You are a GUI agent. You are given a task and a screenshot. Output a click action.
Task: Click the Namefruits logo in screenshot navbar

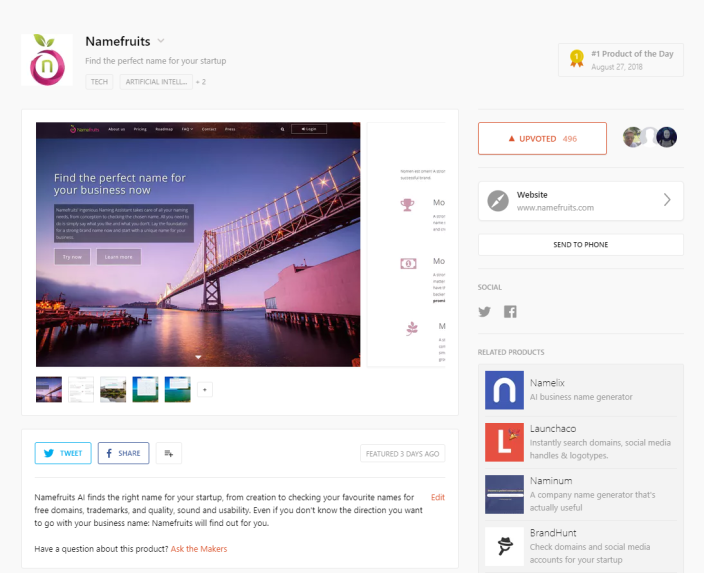84,129
